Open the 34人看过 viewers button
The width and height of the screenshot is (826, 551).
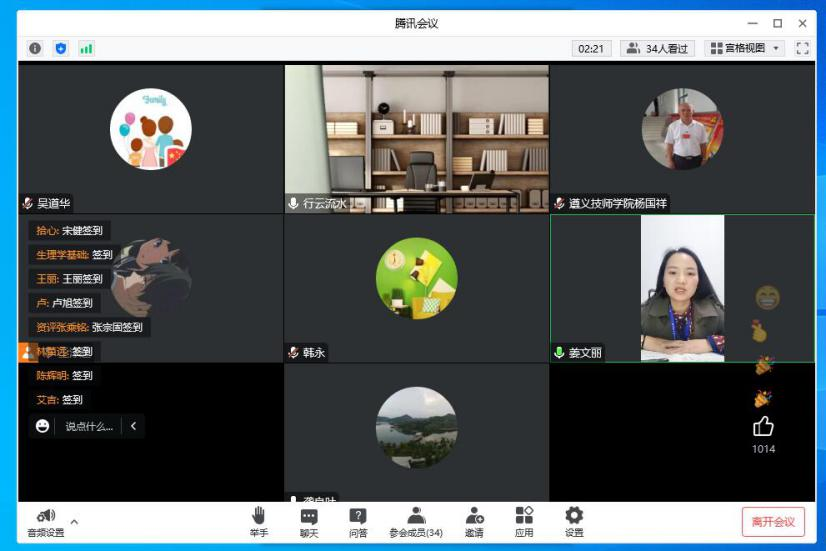point(657,48)
